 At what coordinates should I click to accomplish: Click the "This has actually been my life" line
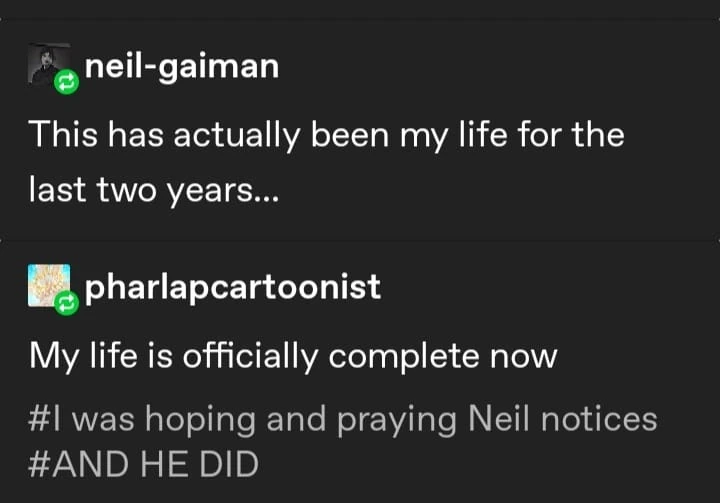[326, 134]
